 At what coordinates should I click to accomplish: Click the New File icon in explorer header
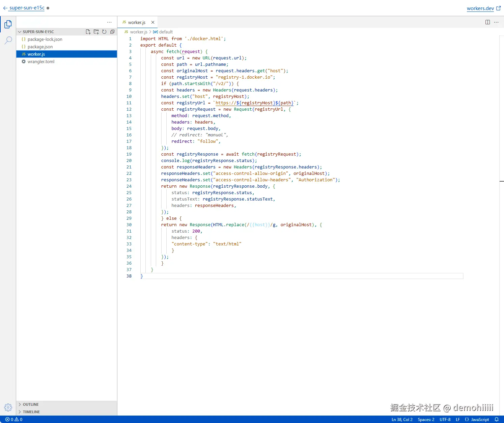pos(88,32)
